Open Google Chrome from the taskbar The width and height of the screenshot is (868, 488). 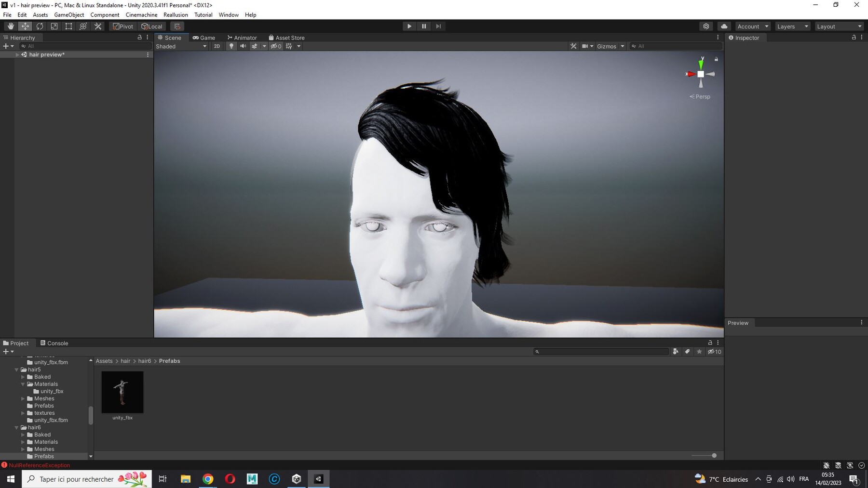(208, 479)
